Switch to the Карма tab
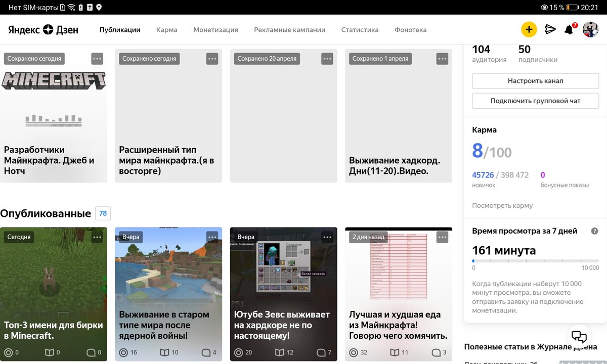The width and height of the screenshot is (607, 364). coord(167,30)
